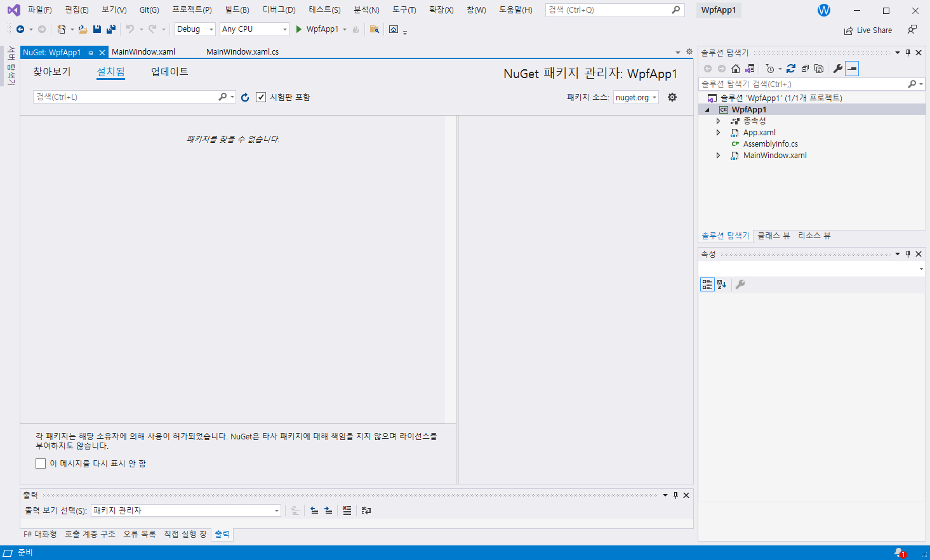The width and height of the screenshot is (930, 560).
Task: Click Sync/Refresh icon in Solution Explorer
Action: click(791, 69)
